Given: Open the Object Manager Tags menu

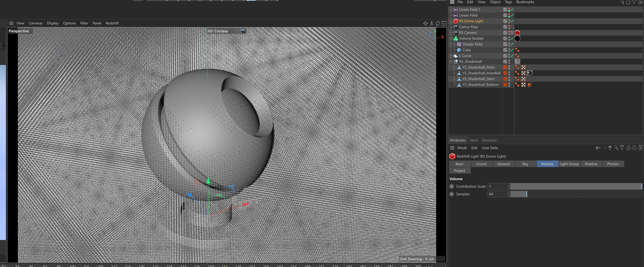Looking at the screenshot, I should tap(508, 2).
